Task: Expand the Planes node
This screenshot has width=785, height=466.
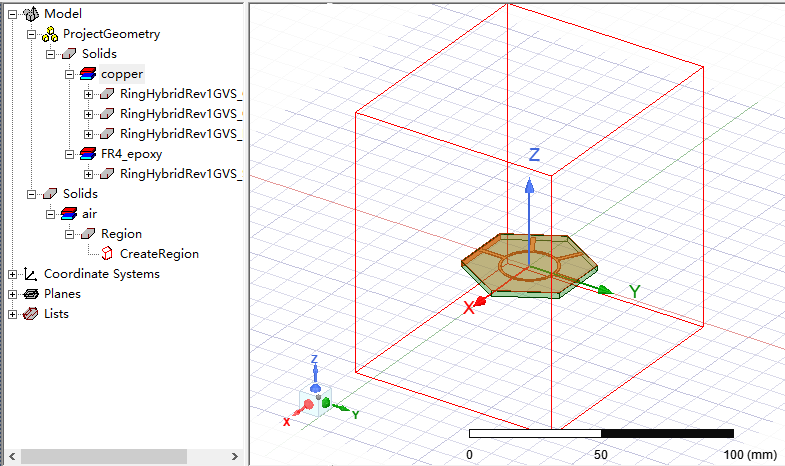Action: click(13, 294)
